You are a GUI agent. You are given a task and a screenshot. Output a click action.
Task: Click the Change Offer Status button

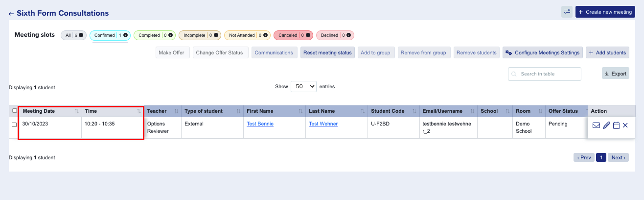[x=221, y=52]
